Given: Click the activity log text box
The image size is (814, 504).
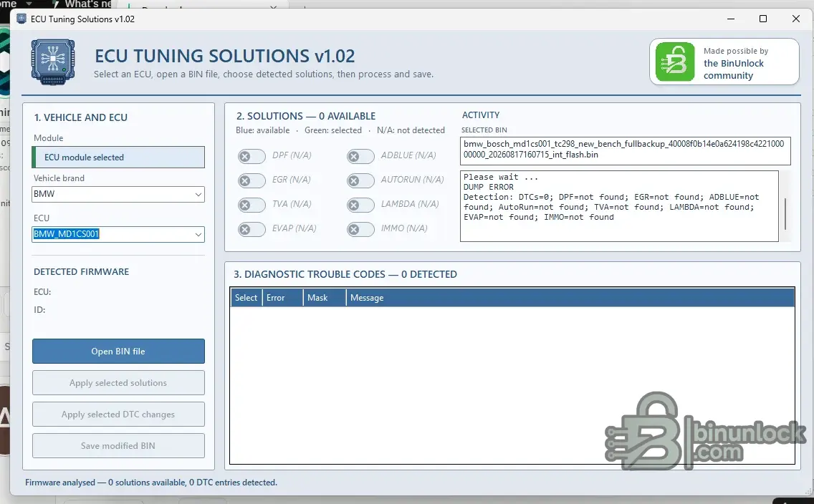Looking at the screenshot, I should pyautogui.click(x=619, y=206).
